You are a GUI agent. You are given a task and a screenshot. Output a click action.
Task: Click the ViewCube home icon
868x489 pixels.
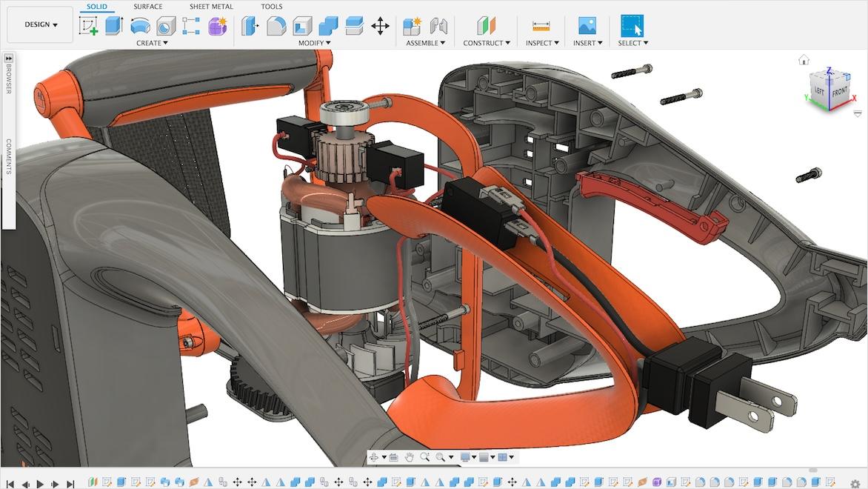[805, 59]
